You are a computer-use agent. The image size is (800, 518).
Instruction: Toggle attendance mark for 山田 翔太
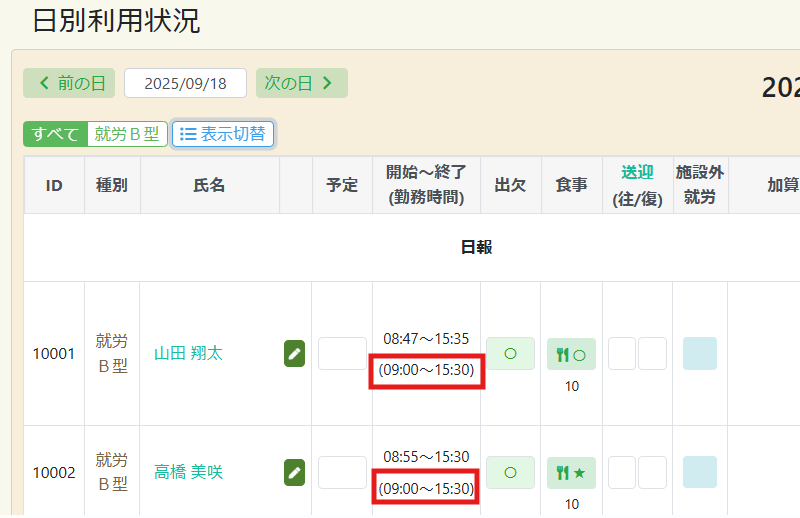tap(510, 354)
